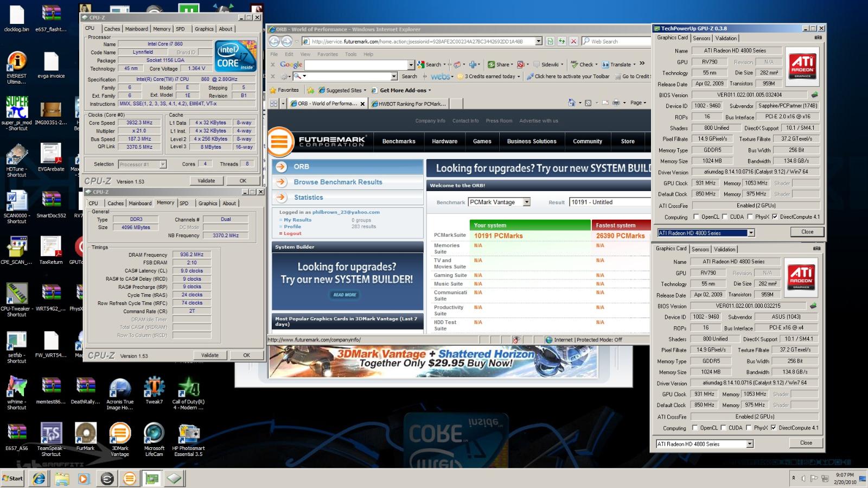Click Validate button in top CPU-Z window
This screenshot has height=488, width=868.
point(206,181)
